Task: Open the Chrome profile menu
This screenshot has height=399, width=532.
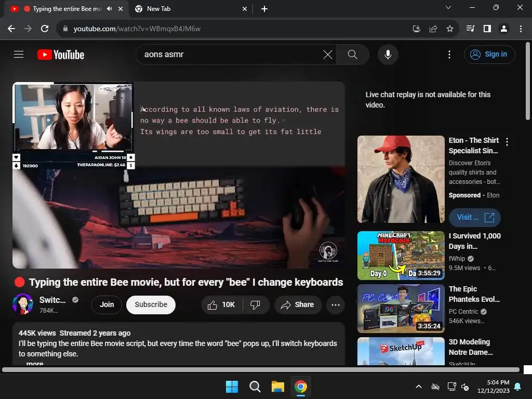Action: [504, 29]
